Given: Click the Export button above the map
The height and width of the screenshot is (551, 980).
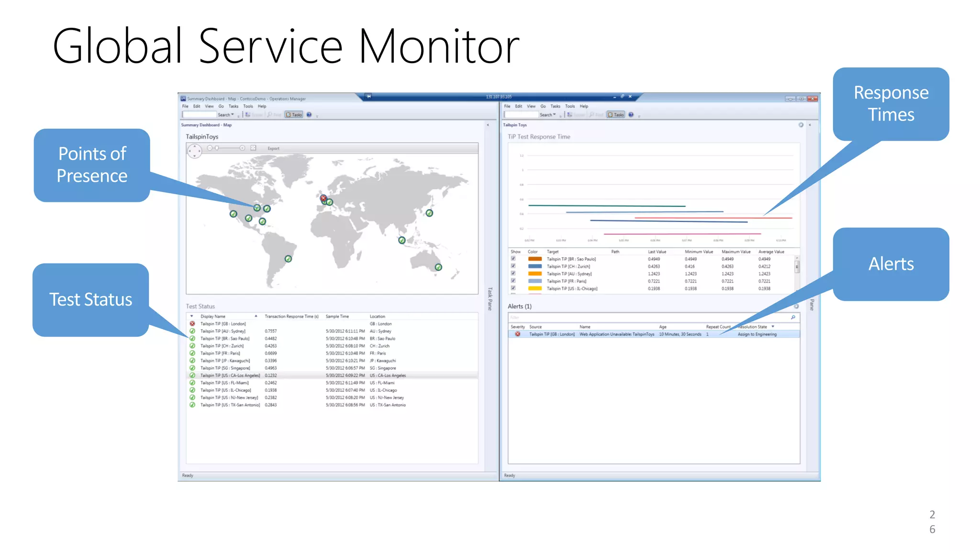Looking at the screenshot, I should pyautogui.click(x=274, y=148).
